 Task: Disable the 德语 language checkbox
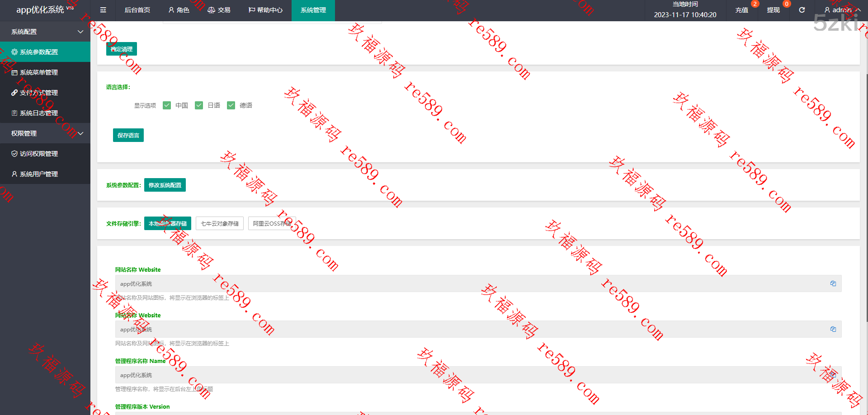pyautogui.click(x=231, y=105)
